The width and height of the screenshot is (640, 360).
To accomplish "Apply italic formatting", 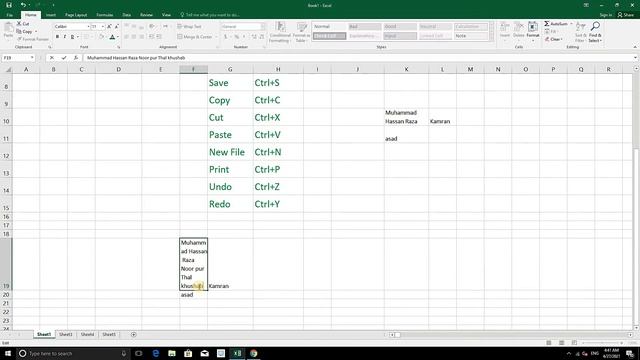I will pos(65,37).
